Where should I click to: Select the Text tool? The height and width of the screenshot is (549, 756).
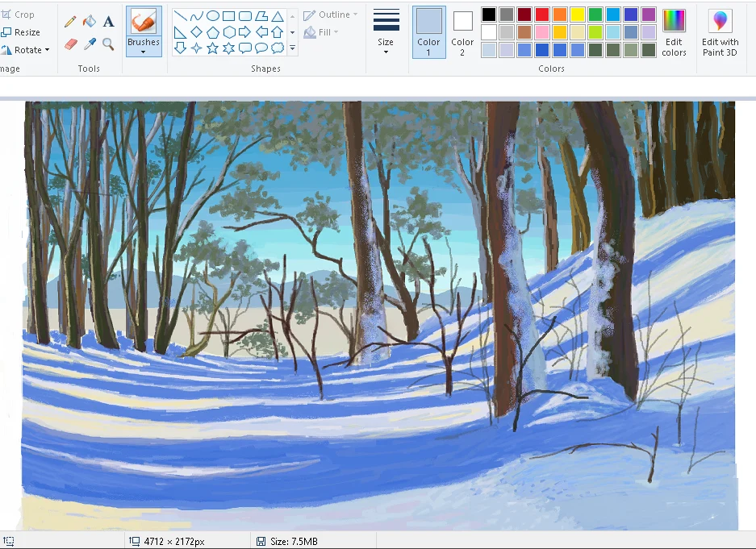tap(108, 21)
